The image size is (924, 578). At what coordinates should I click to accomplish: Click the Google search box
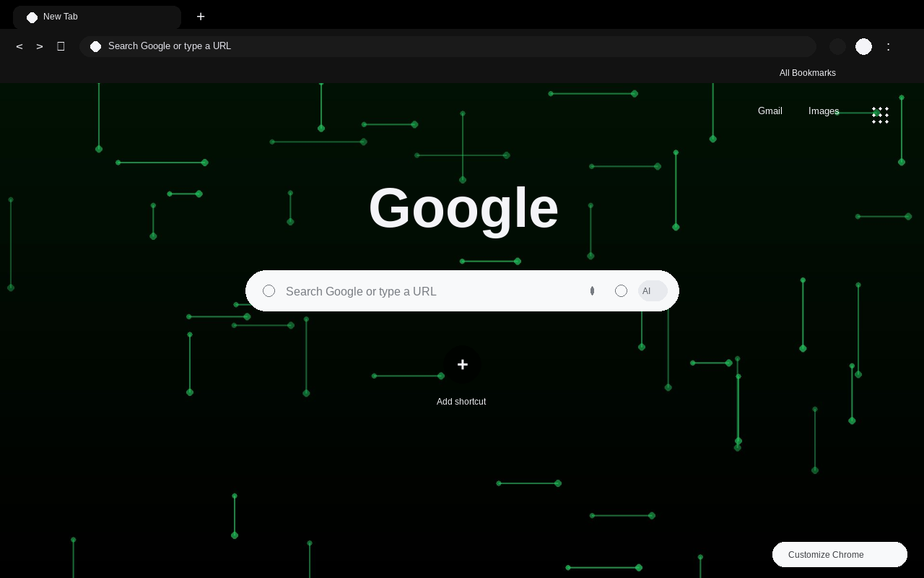462,291
